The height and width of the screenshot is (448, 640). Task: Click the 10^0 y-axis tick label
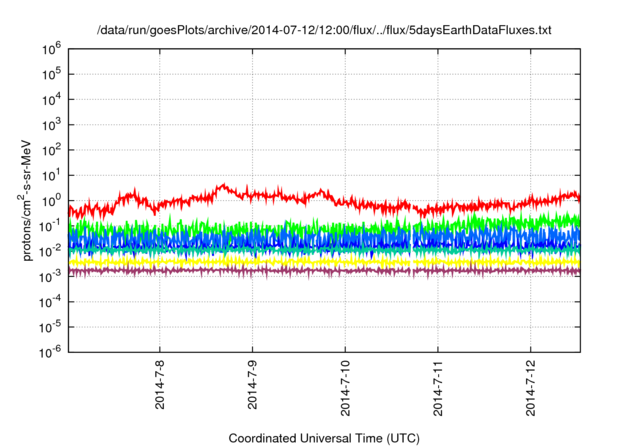point(51,201)
